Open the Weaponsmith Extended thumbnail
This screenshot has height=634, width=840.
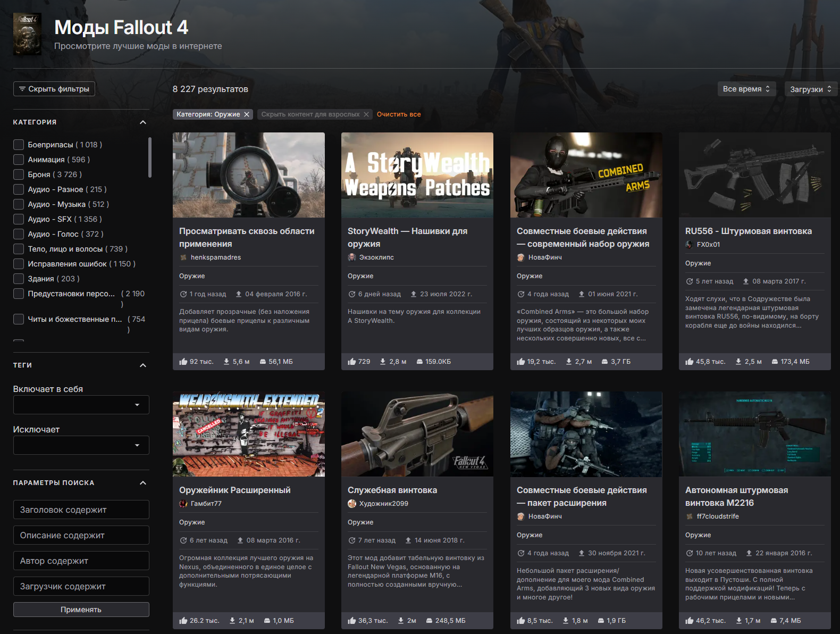[x=249, y=434]
